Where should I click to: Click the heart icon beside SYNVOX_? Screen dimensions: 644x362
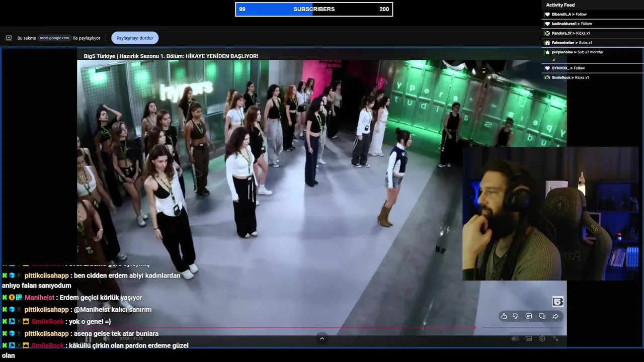(x=547, y=68)
